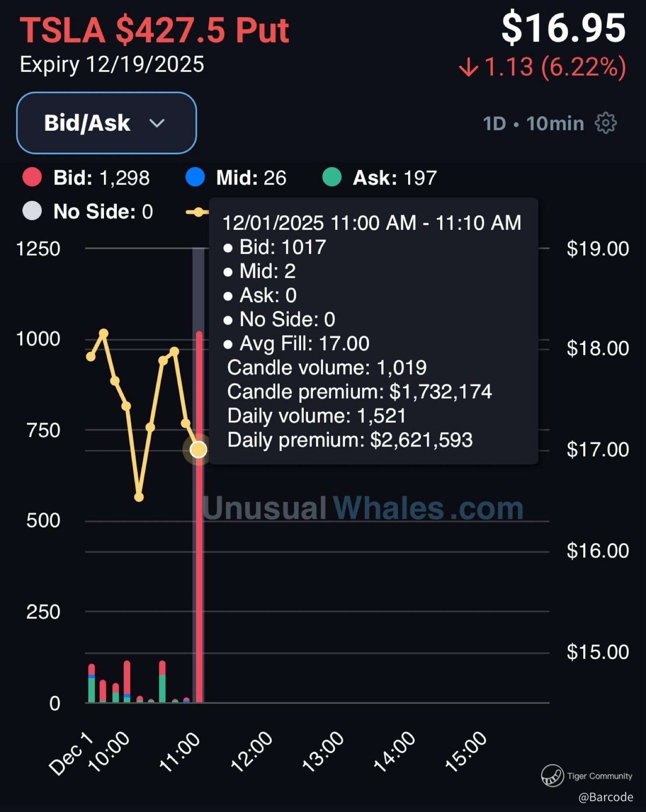Toggle the green Ask legend dot
The image size is (646, 812).
point(332,178)
